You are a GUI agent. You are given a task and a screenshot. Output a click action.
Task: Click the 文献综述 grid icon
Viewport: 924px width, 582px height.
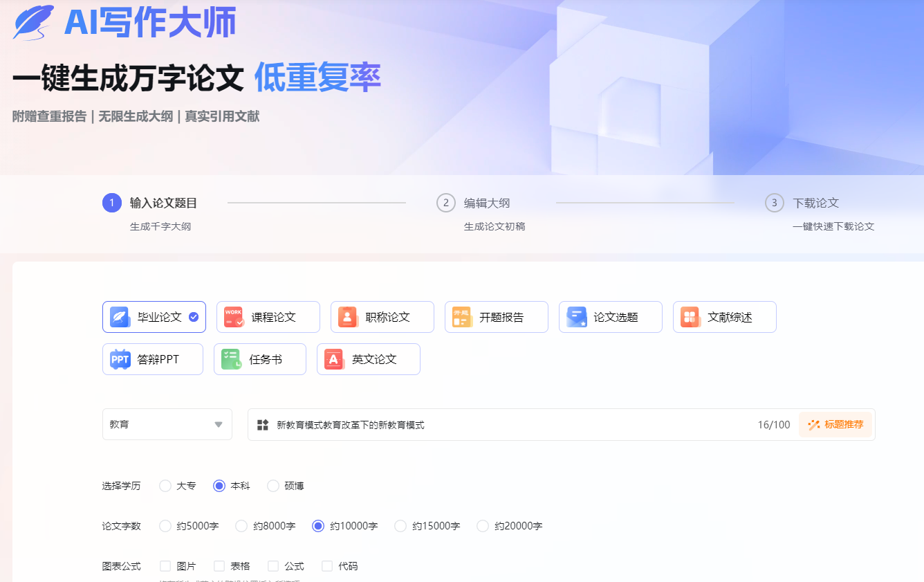(x=690, y=317)
